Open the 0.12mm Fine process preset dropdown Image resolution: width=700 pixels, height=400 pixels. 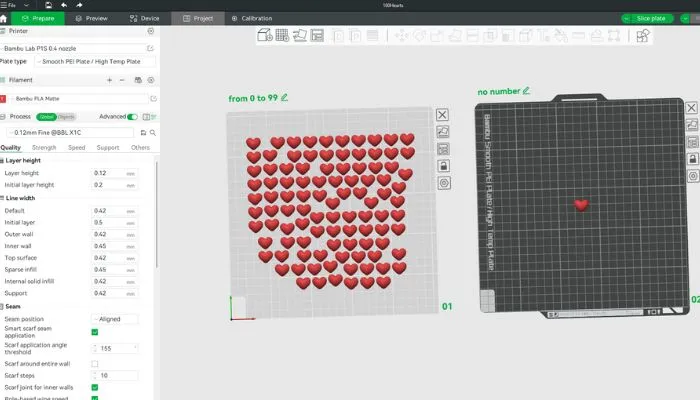[70, 132]
